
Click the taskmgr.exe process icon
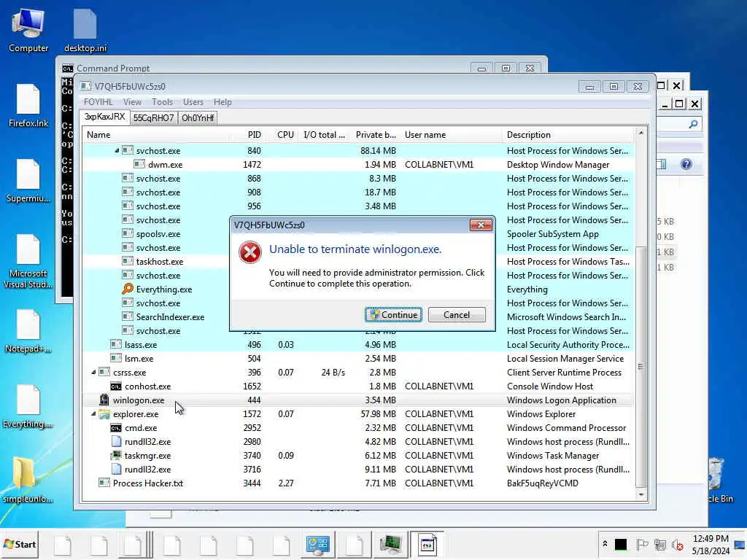(116, 455)
